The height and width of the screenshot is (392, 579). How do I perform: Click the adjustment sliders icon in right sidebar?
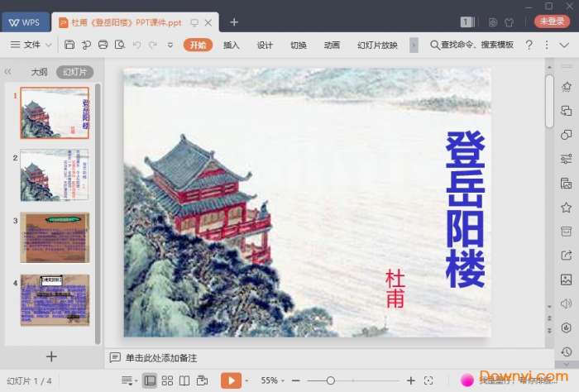point(566,159)
